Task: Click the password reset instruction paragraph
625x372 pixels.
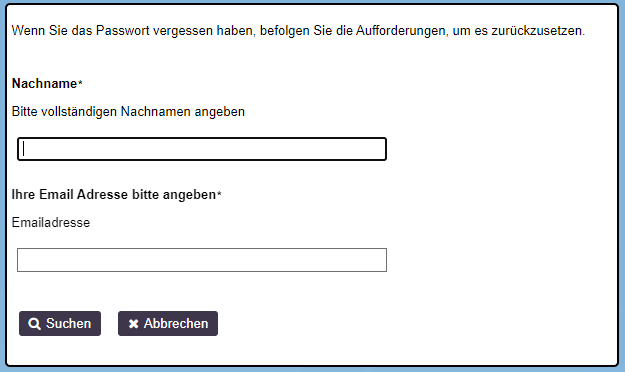Action: point(298,31)
